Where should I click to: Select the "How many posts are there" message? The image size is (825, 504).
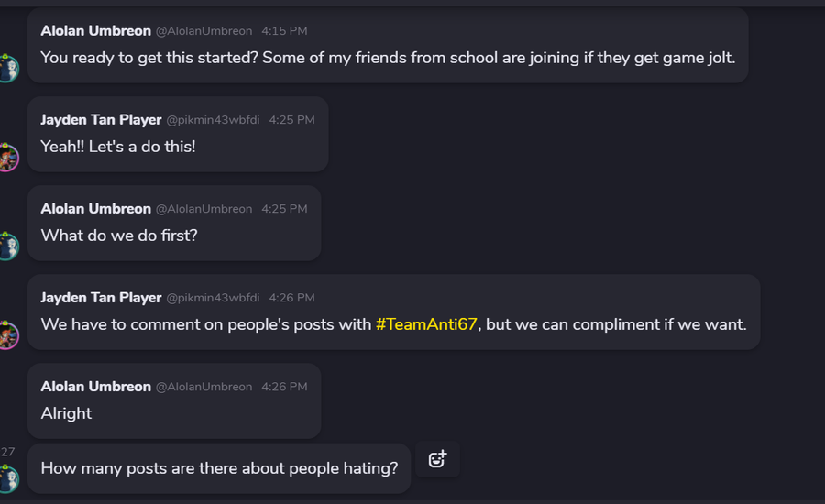219,468
